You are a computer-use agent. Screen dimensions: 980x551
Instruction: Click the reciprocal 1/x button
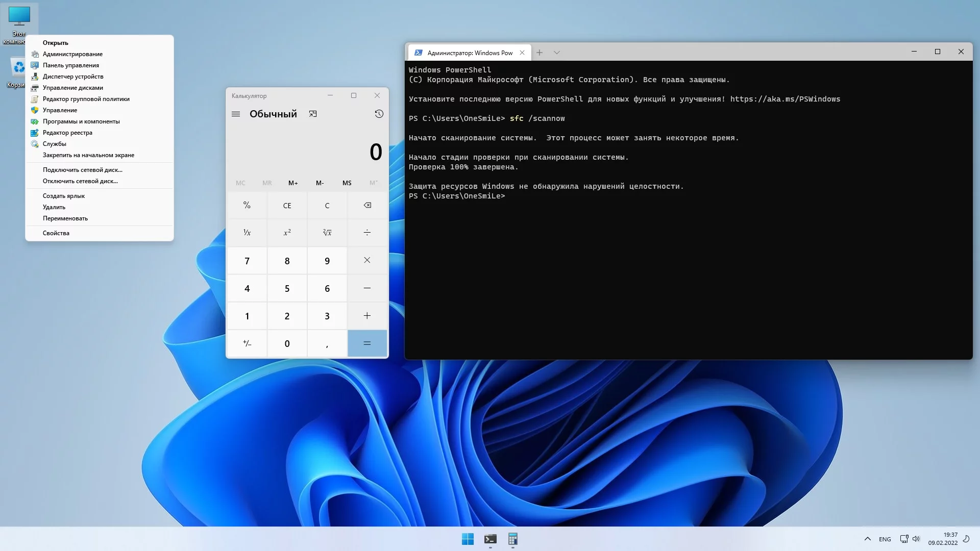pos(247,233)
